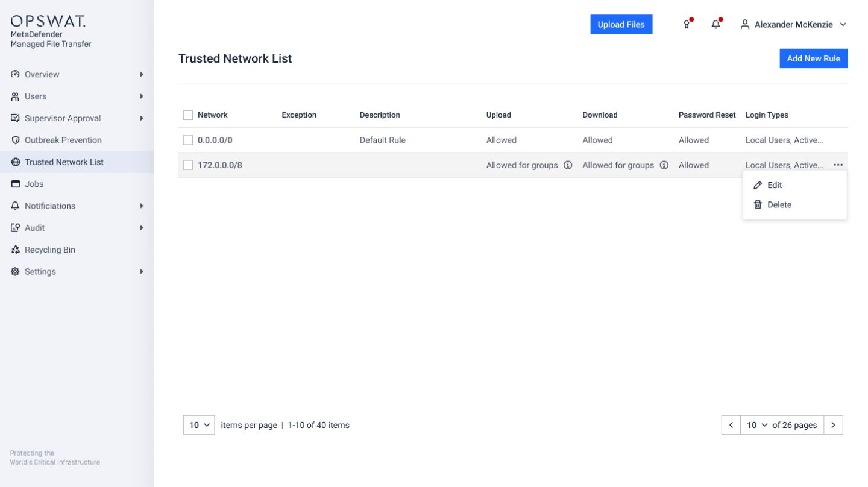This screenshot has height=487, width=868.
Task: Go to the next page of rules
Action: click(x=833, y=425)
